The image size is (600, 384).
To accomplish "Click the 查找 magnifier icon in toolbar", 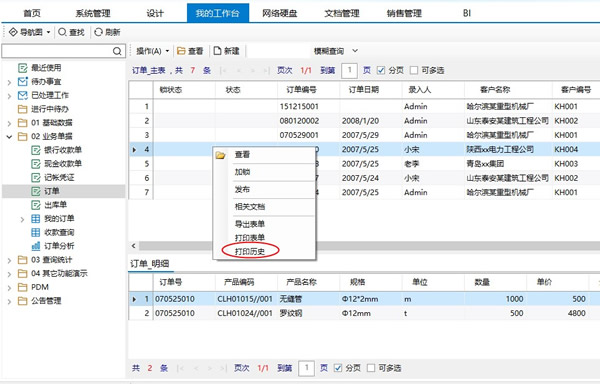I will pyautogui.click(x=62, y=32).
